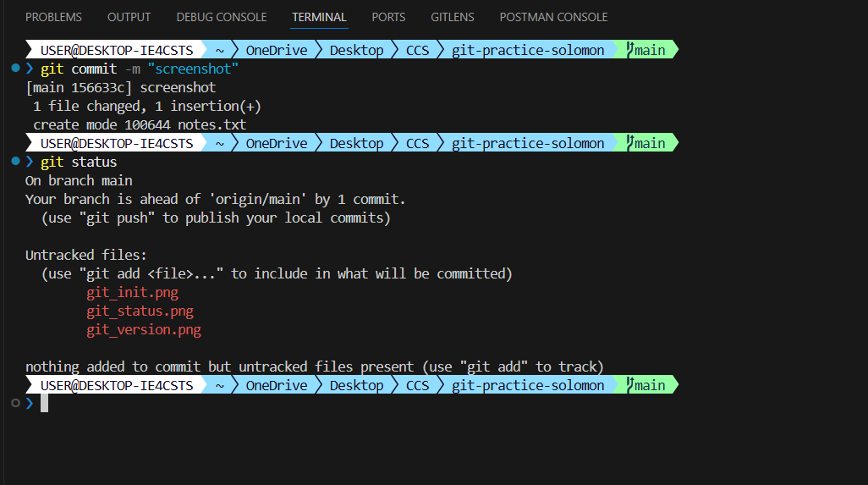The height and width of the screenshot is (485, 868).
Task: Click the branch icon in the bottom prompt
Action: (629, 385)
